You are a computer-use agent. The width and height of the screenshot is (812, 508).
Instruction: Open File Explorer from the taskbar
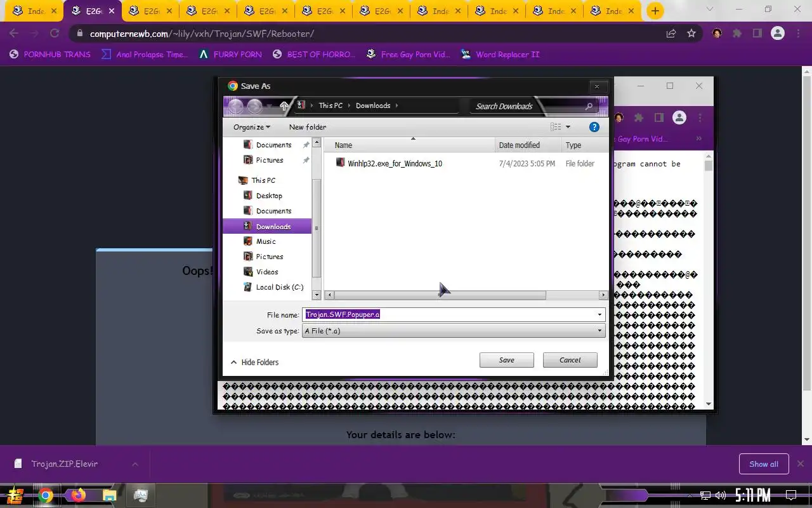tap(109, 495)
